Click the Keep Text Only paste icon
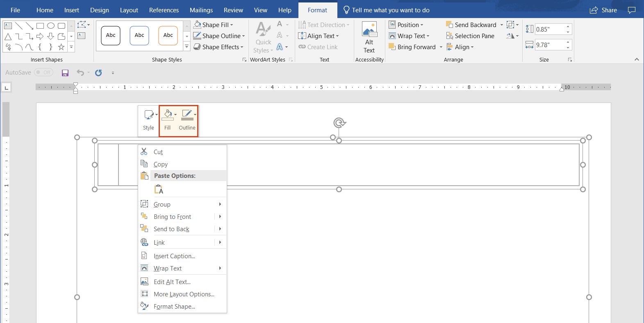The image size is (644, 323). (x=159, y=189)
